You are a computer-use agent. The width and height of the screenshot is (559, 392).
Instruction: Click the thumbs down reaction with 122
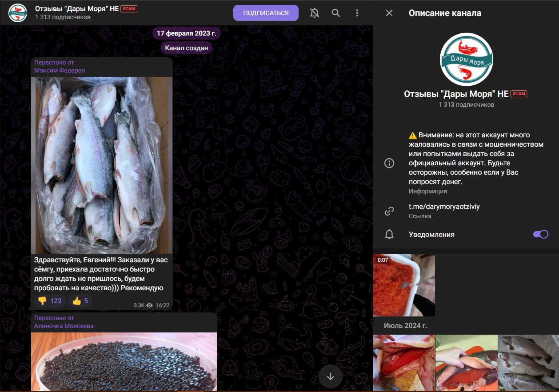(50, 301)
